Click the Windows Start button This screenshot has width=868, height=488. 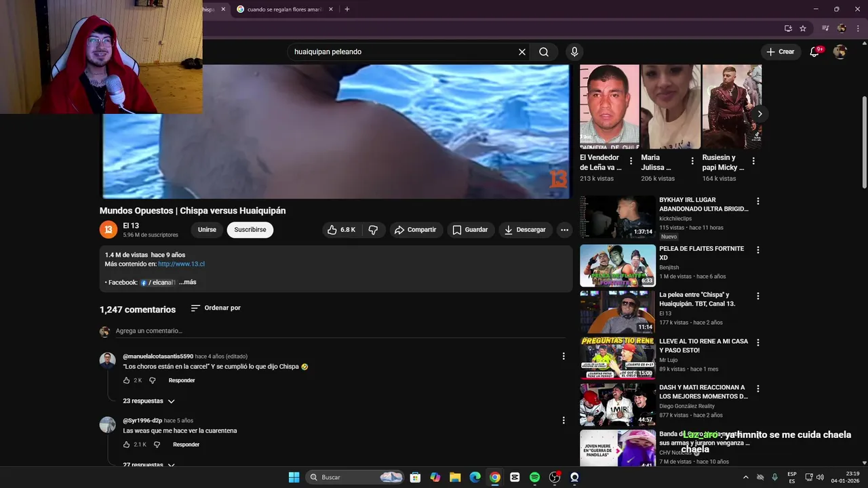pyautogui.click(x=294, y=477)
